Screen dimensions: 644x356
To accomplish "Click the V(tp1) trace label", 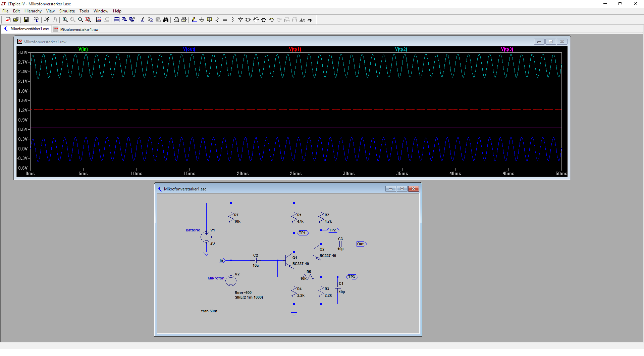I will coord(295,49).
